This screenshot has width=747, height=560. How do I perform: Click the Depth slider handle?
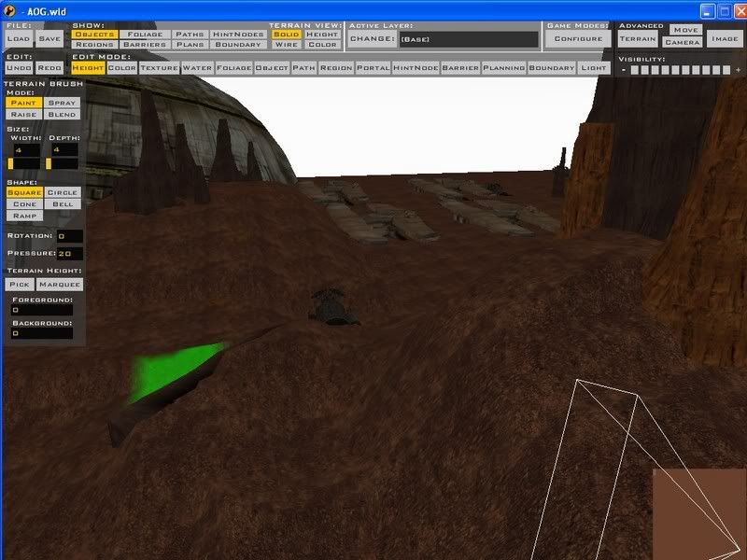point(49,163)
